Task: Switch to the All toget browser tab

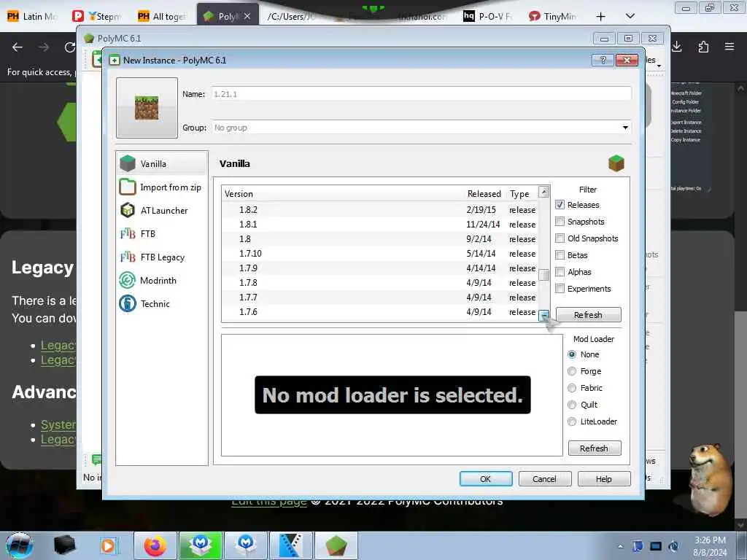Action: (x=163, y=16)
